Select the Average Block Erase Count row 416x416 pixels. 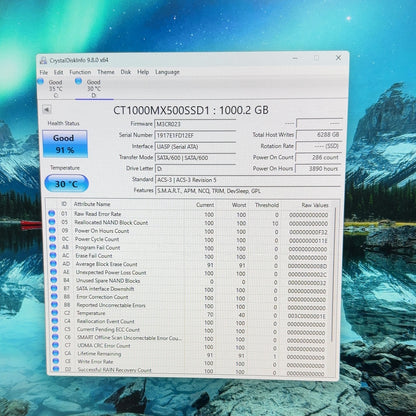191,265
